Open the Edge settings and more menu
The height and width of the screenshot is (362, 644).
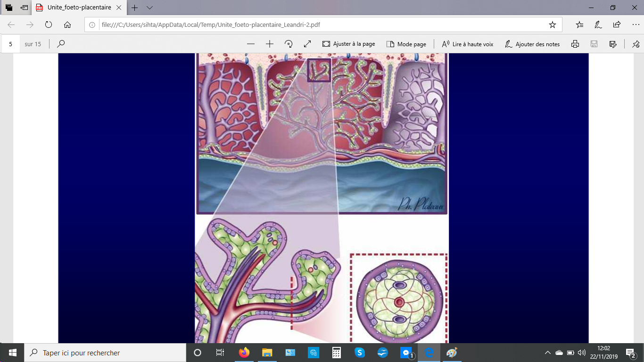[x=636, y=25]
